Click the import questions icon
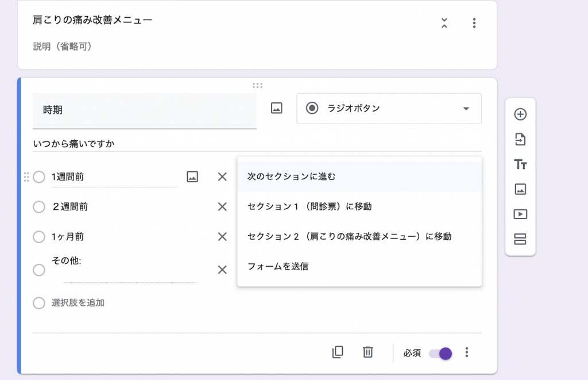 tap(520, 139)
